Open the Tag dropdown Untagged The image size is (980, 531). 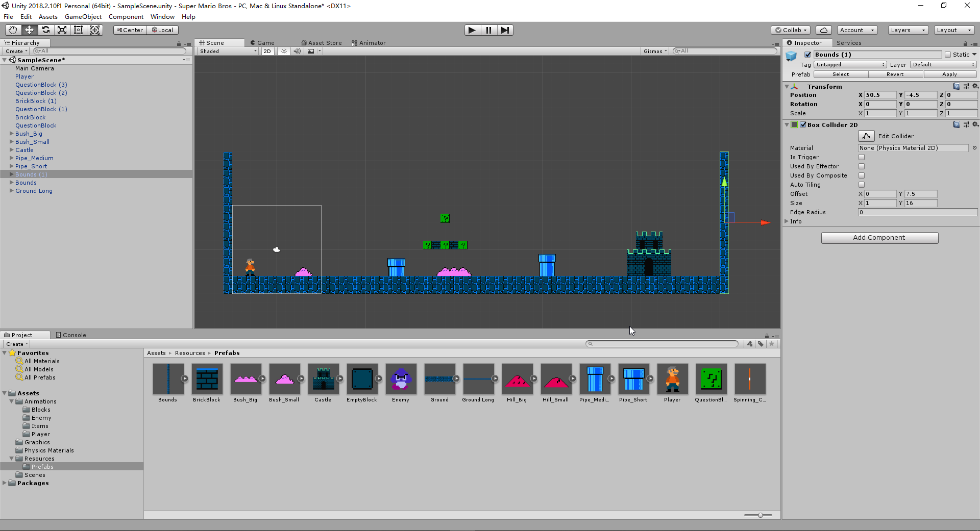[850, 65]
